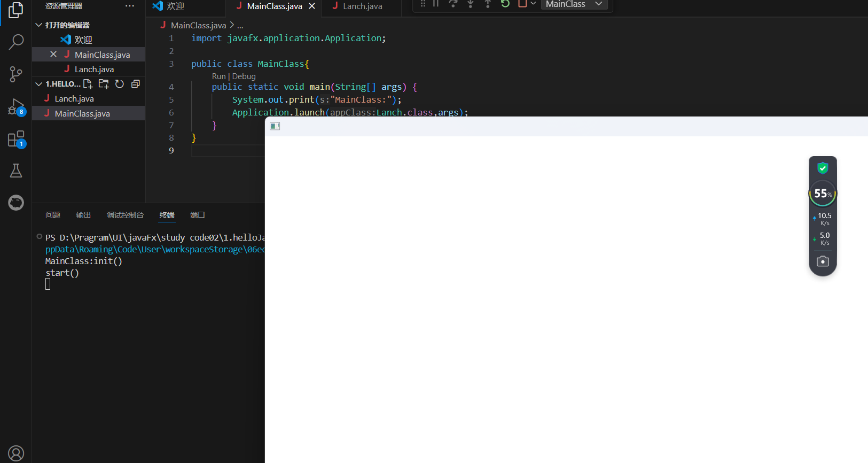The image size is (868, 463).
Task: Open the Source Control view
Action: [16, 74]
